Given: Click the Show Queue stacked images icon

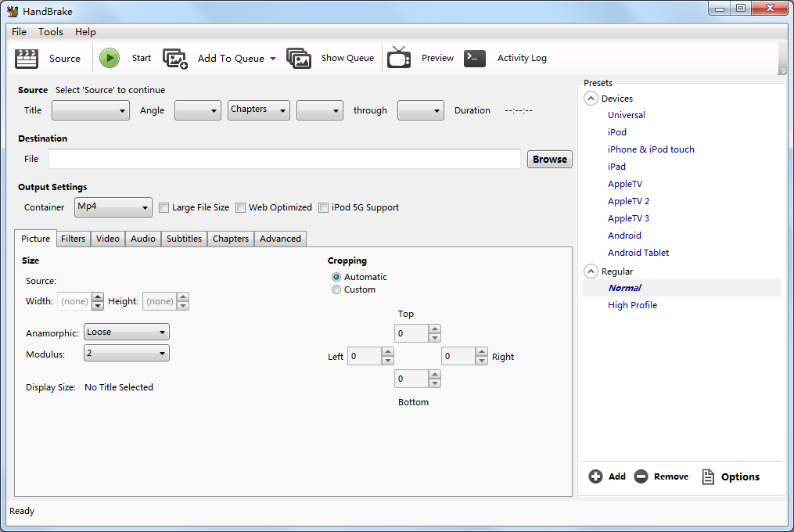Looking at the screenshot, I should pyautogui.click(x=299, y=58).
